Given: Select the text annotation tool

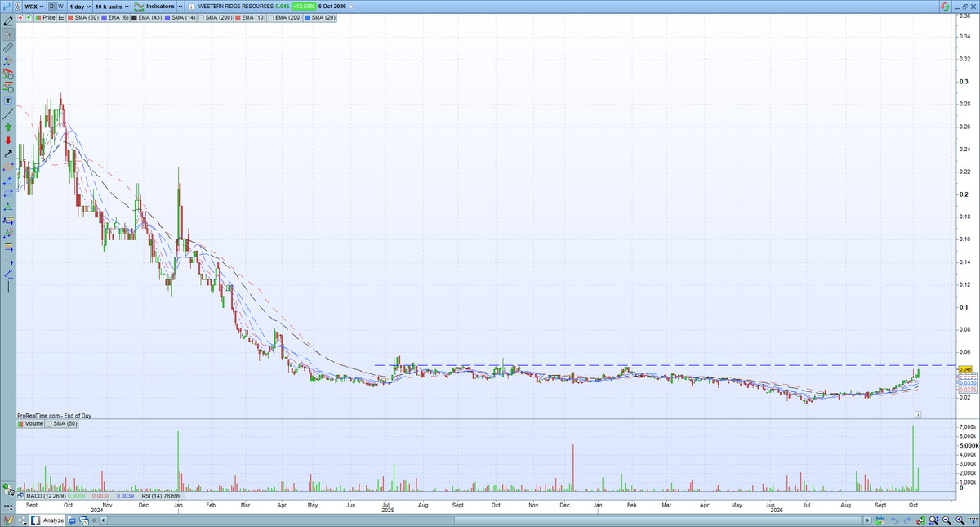Looking at the screenshot, I should (8, 100).
